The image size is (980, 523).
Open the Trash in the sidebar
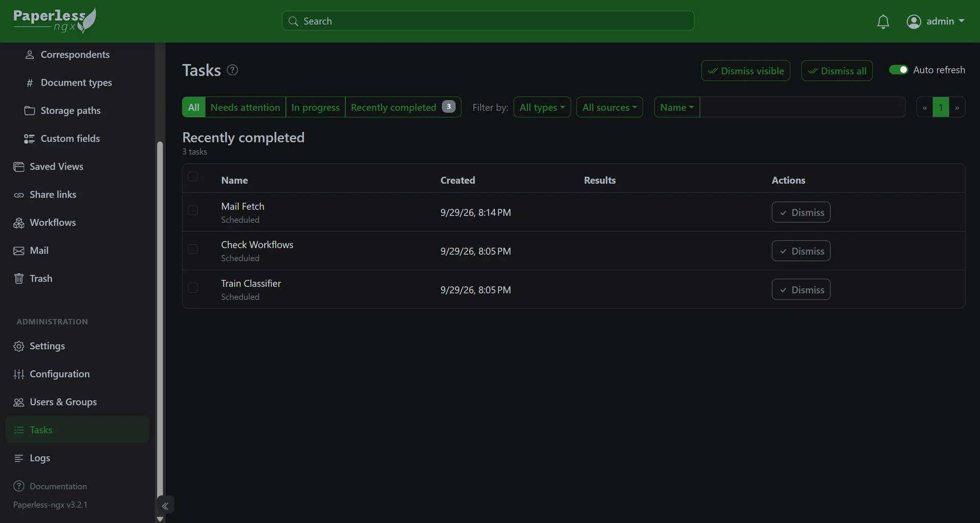(x=41, y=278)
